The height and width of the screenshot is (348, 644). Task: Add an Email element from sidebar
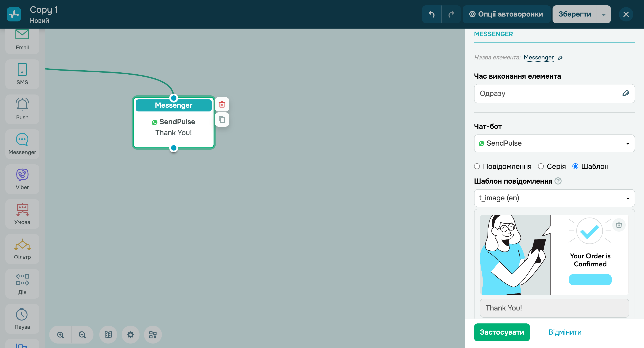pyautogui.click(x=22, y=40)
